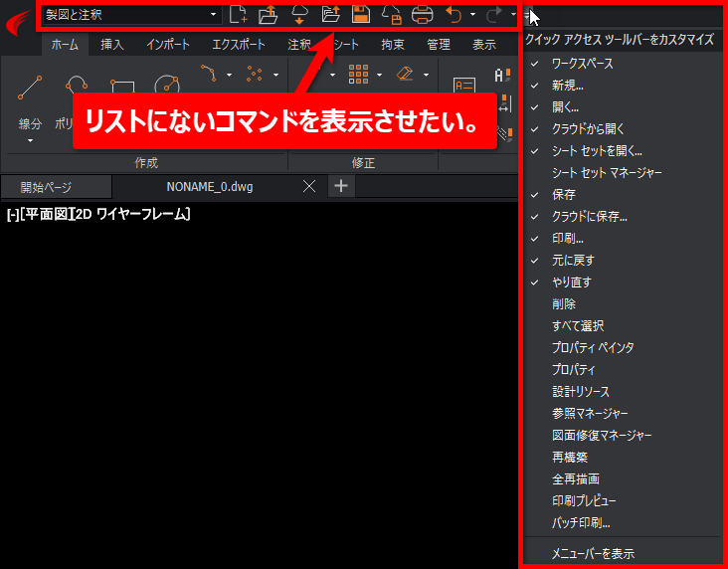Click the array grid pattern icon
The image size is (728, 569).
click(358, 74)
